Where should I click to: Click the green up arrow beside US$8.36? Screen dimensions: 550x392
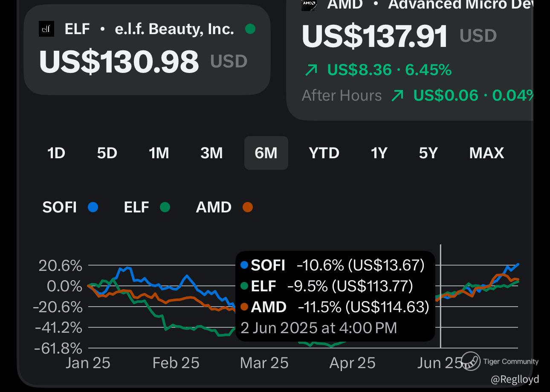click(x=311, y=70)
